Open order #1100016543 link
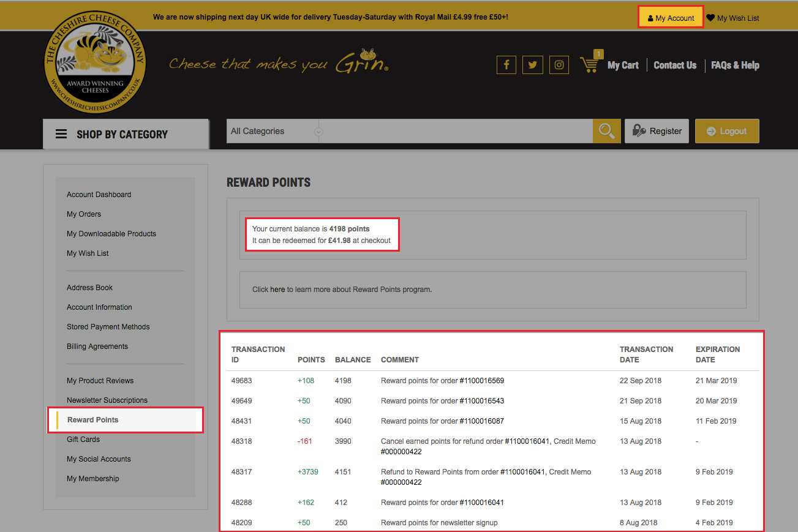Image resolution: width=798 pixels, height=532 pixels. (x=482, y=401)
